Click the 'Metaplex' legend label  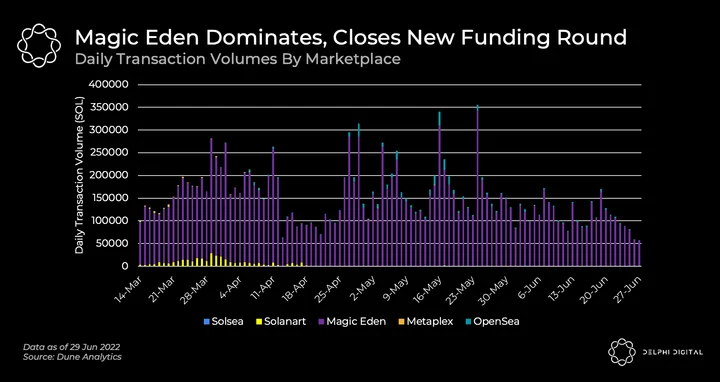[x=429, y=322]
